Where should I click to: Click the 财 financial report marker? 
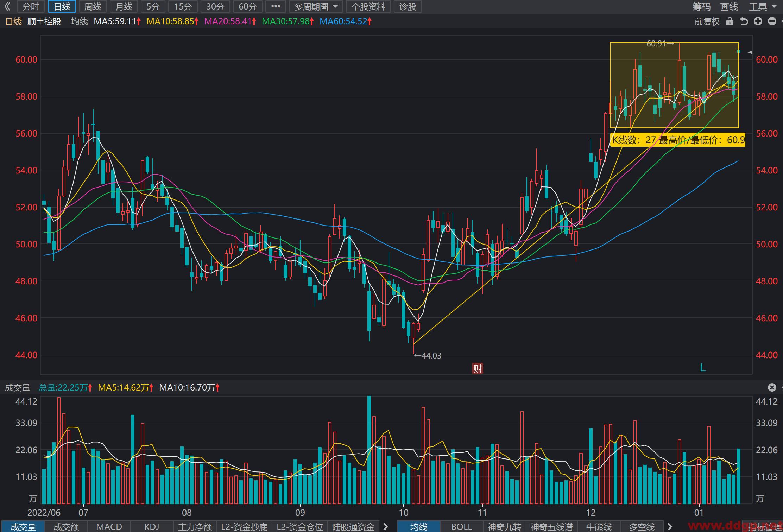point(478,368)
